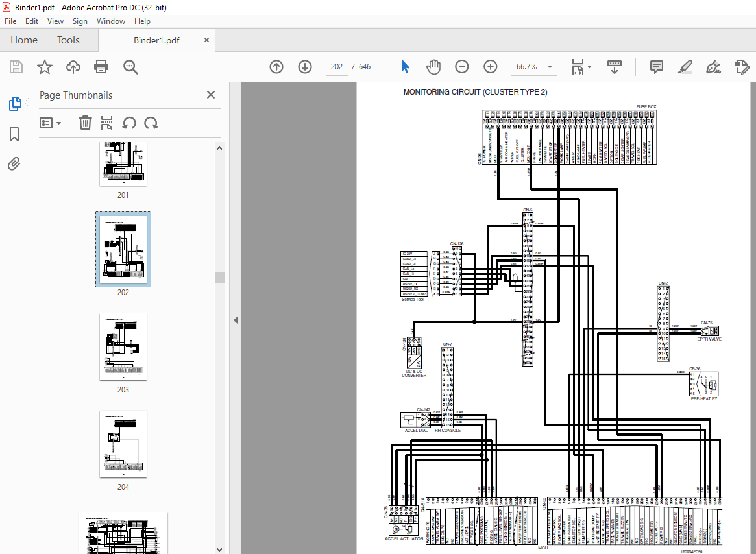Open the Sign menu
Image resolution: width=756 pixels, height=554 pixels.
(80, 21)
